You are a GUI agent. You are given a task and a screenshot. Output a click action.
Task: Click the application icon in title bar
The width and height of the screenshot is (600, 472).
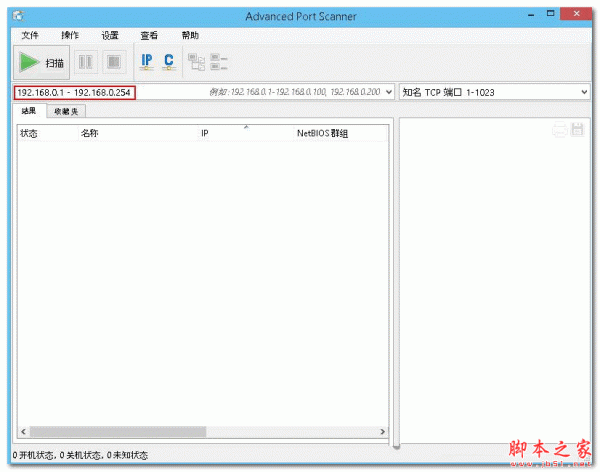pos(18,16)
